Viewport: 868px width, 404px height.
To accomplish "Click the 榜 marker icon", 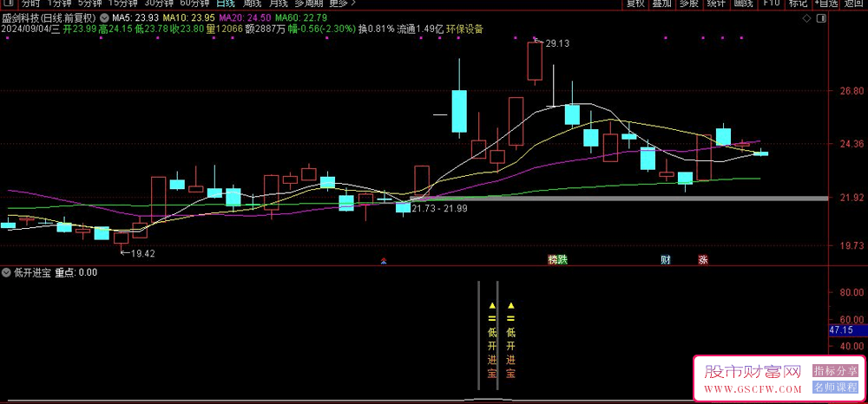I will point(552,259).
